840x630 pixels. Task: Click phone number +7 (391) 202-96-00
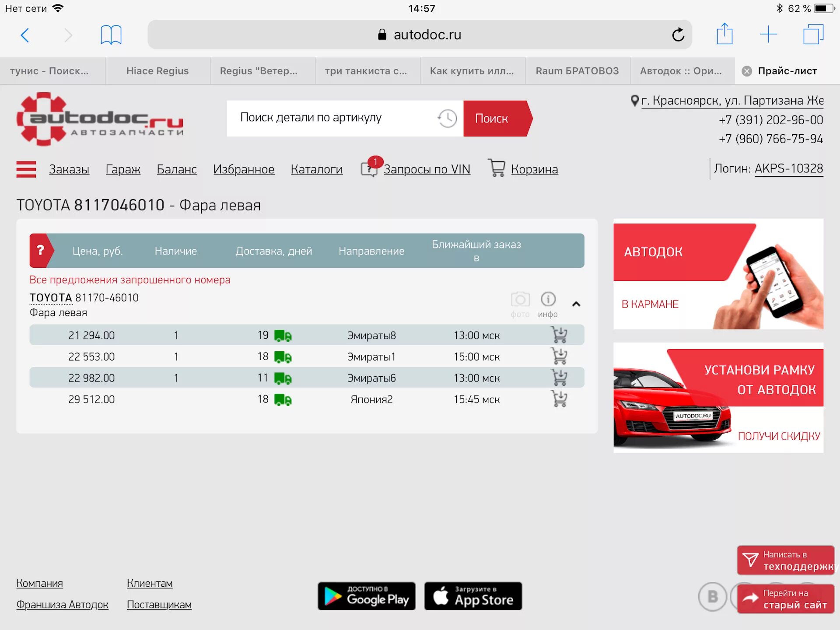[771, 120]
